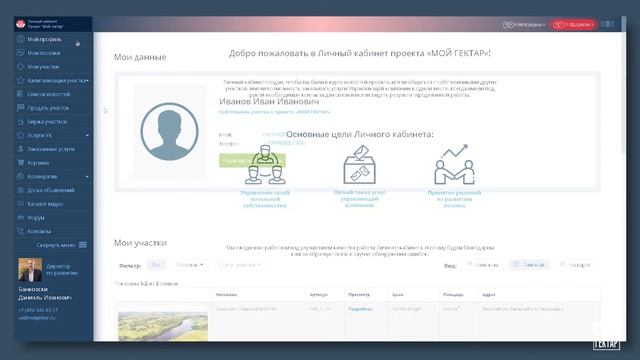This screenshot has width=640, height=360.
Task: Switch plot view to Плиткой
Action: click(x=529, y=265)
